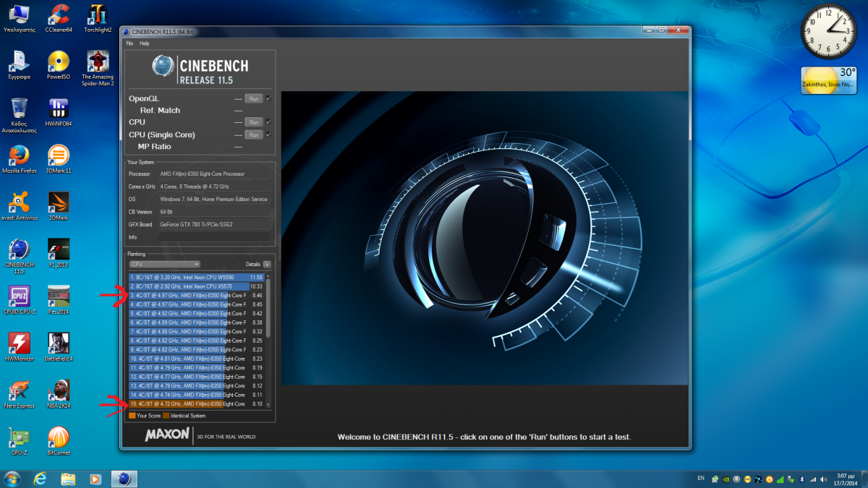Click the Windows Start button

(12, 479)
